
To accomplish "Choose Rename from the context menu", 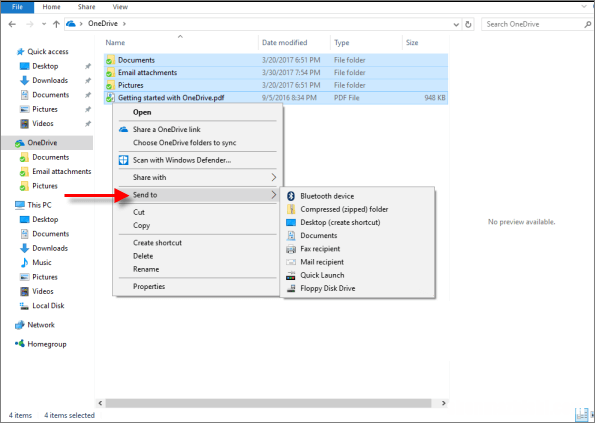I will 146,269.
